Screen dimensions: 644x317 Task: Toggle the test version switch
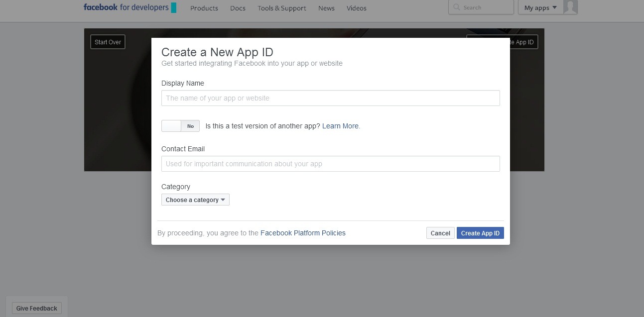point(180,126)
